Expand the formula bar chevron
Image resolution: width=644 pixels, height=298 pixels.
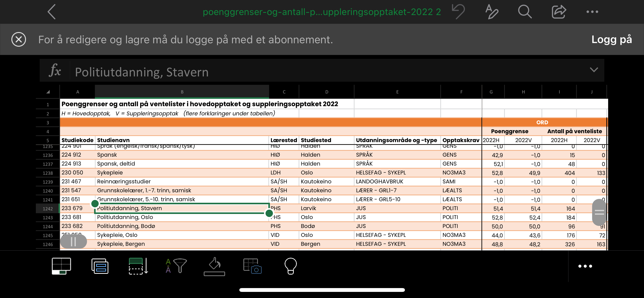click(594, 70)
